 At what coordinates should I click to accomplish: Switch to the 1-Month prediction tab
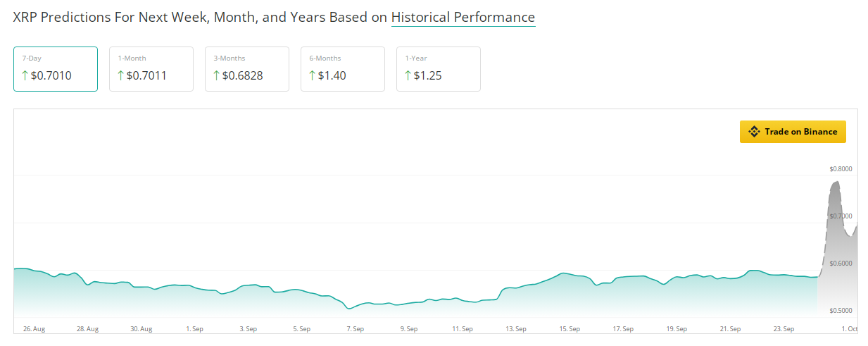pyautogui.click(x=151, y=69)
